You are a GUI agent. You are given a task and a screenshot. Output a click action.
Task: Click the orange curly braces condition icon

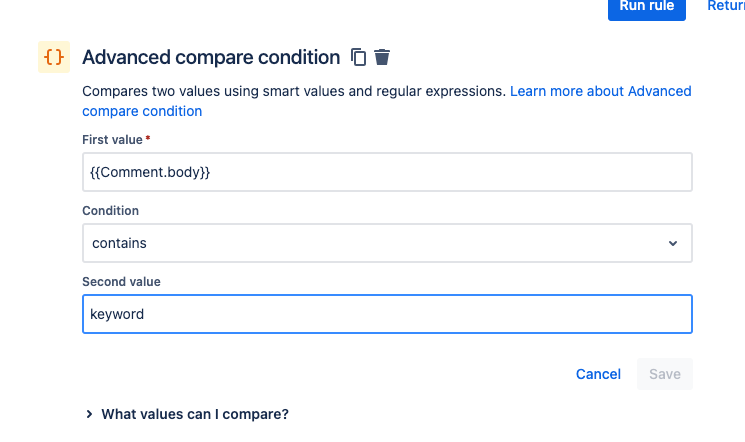point(54,57)
